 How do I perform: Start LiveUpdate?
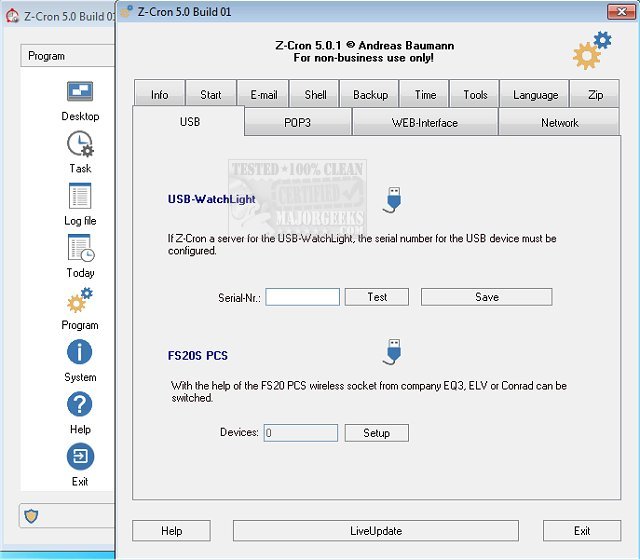click(376, 531)
